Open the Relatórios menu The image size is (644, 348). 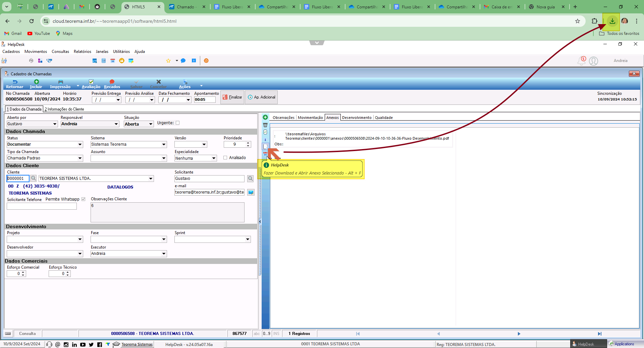click(83, 52)
